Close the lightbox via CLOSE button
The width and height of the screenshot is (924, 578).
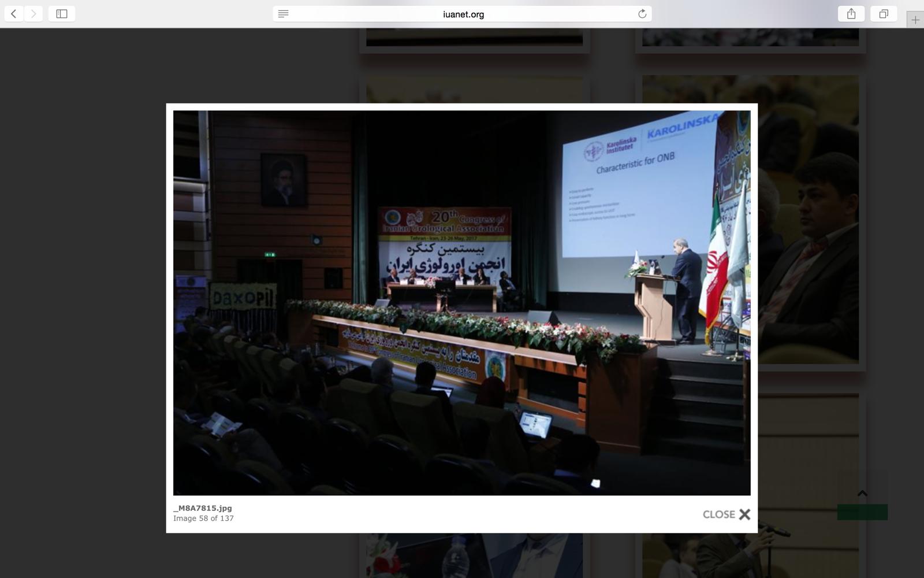point(726,514)
